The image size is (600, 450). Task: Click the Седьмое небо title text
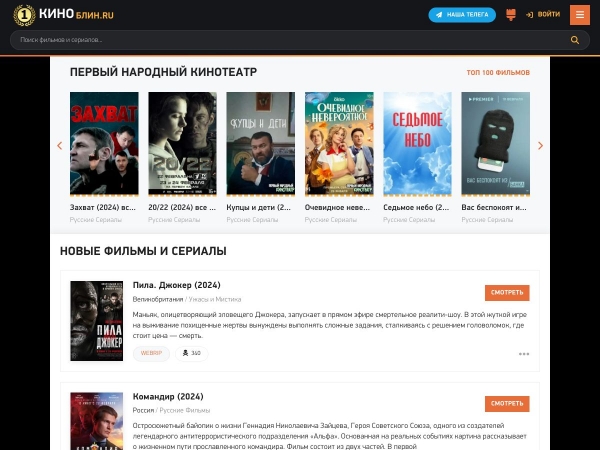click(x=416, y=207)
